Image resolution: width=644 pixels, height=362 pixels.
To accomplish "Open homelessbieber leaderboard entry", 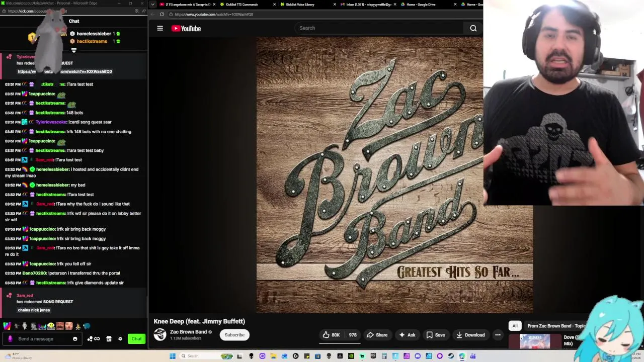I will (x=95, y=34).
